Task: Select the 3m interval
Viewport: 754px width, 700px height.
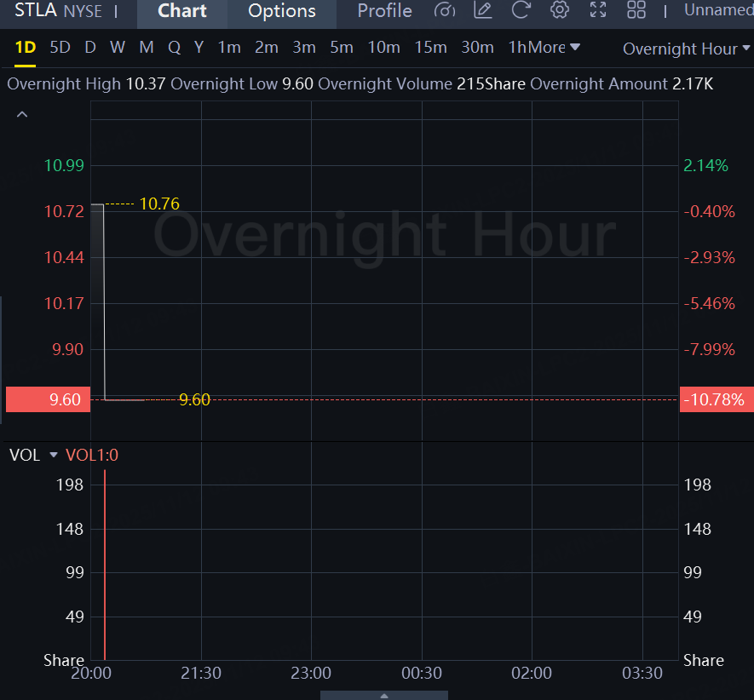Action: (304, 47)
